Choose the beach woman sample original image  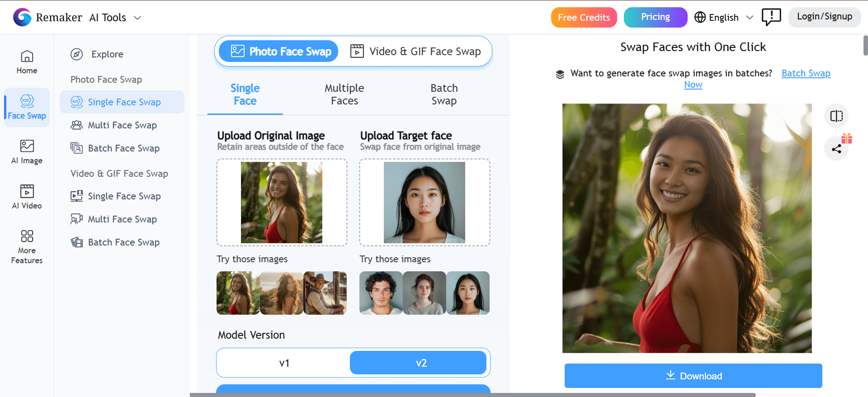pos(282,293)
